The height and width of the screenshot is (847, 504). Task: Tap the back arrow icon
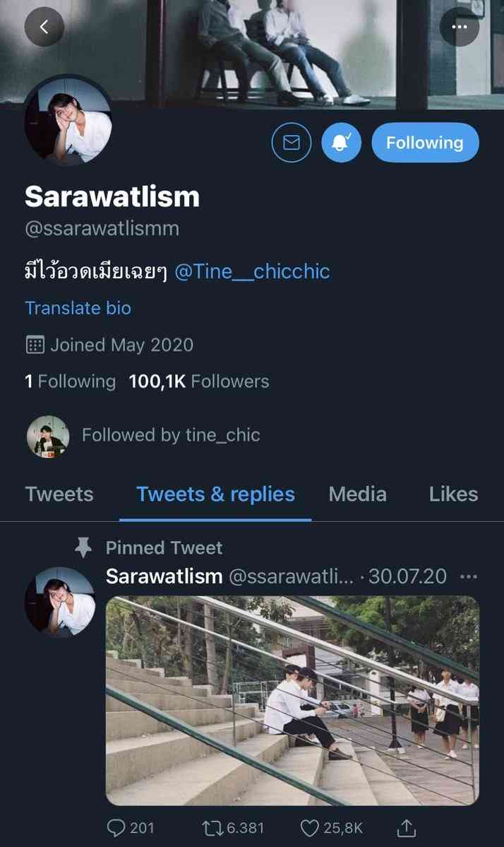click(44, 28)
